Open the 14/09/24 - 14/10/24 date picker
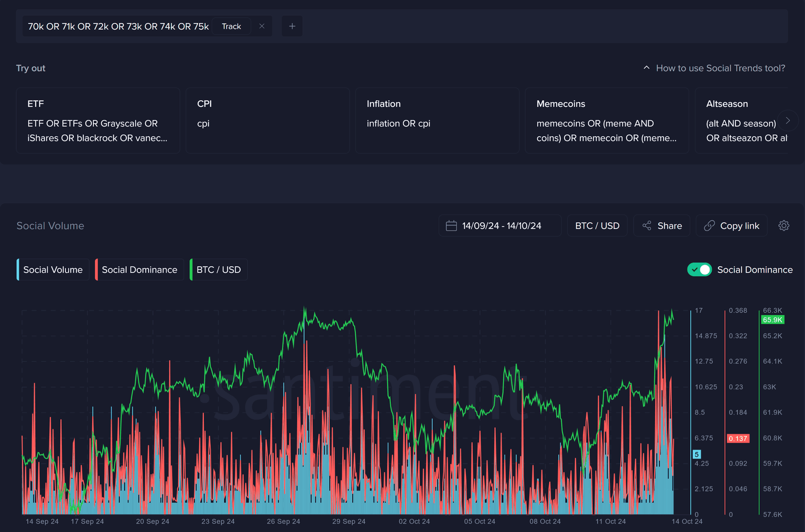The width and height of the screenshot is (805, 532). coord(501,226)
